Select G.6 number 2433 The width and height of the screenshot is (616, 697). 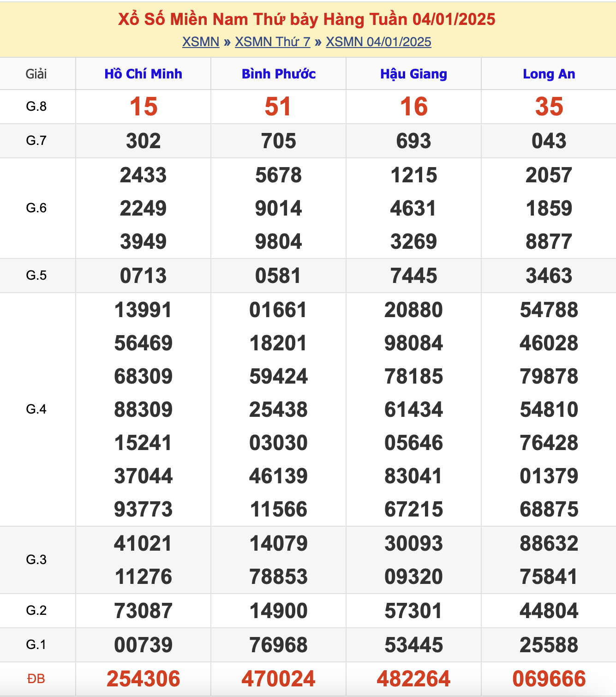point(144,175)
